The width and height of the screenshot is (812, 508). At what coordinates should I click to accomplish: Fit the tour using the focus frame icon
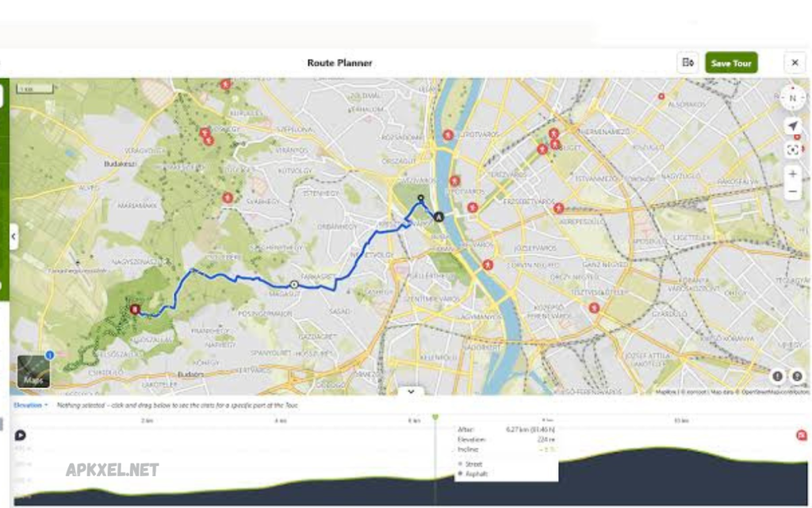[792, 150]
